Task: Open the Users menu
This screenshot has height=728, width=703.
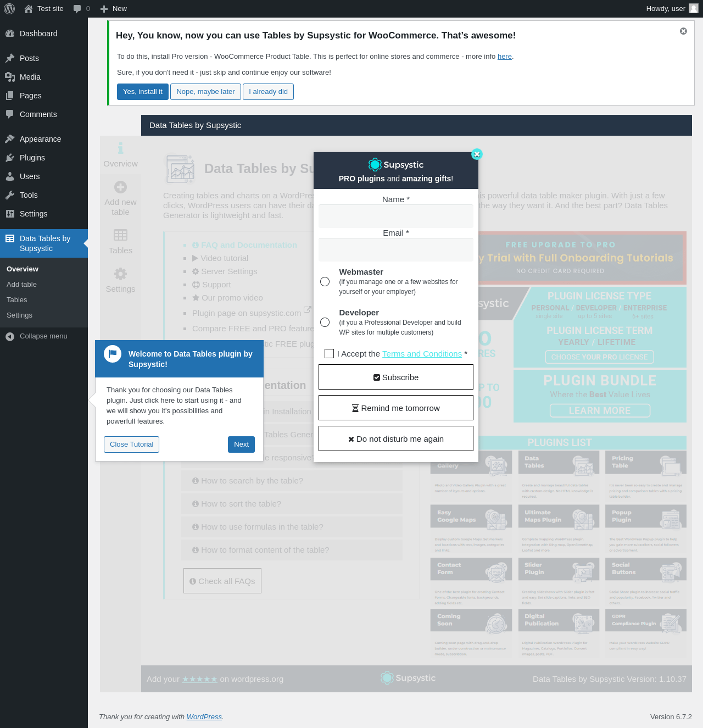Action: point(44,176)
